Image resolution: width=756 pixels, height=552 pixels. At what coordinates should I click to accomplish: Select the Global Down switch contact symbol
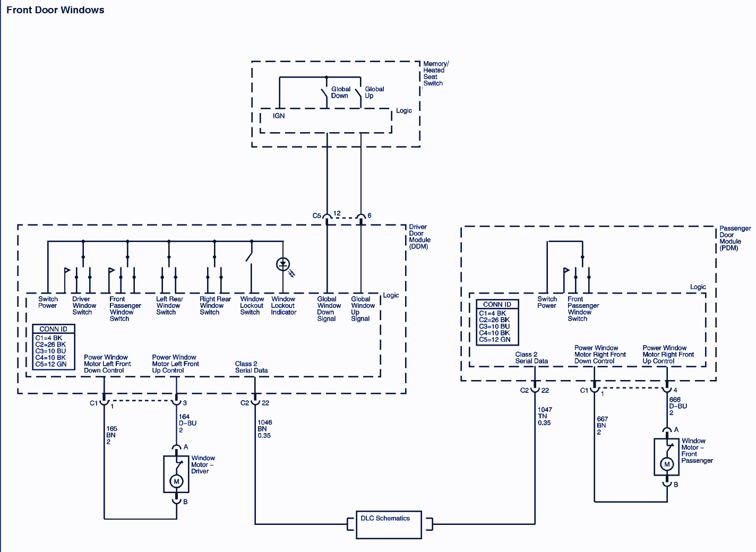pos(324,94)
